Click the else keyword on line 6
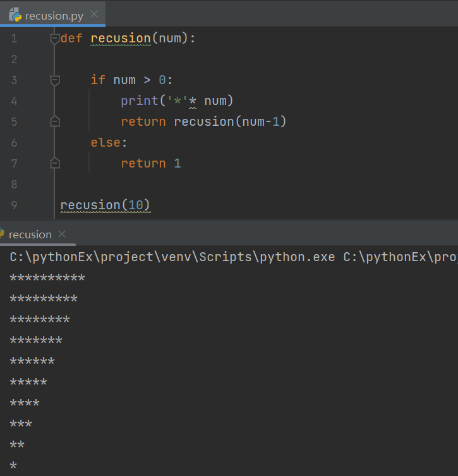This screenshot has height=476, width=458. (x=105, y=143)
